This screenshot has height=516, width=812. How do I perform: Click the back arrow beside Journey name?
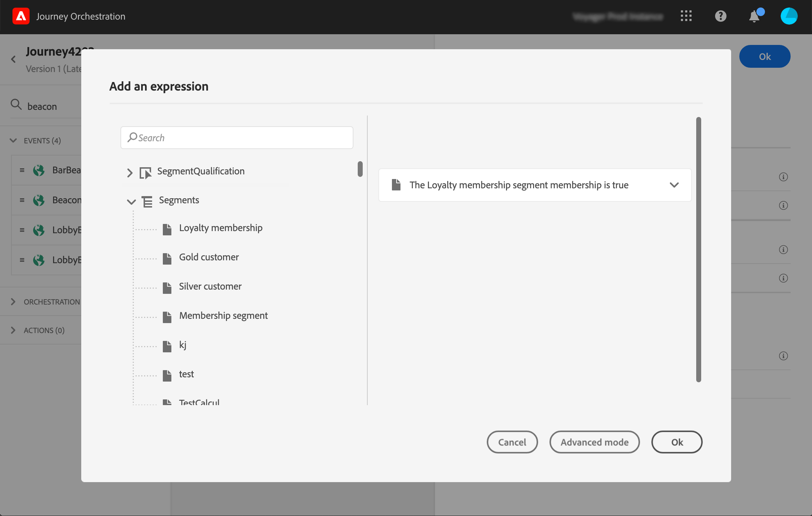tap(14, 59)
